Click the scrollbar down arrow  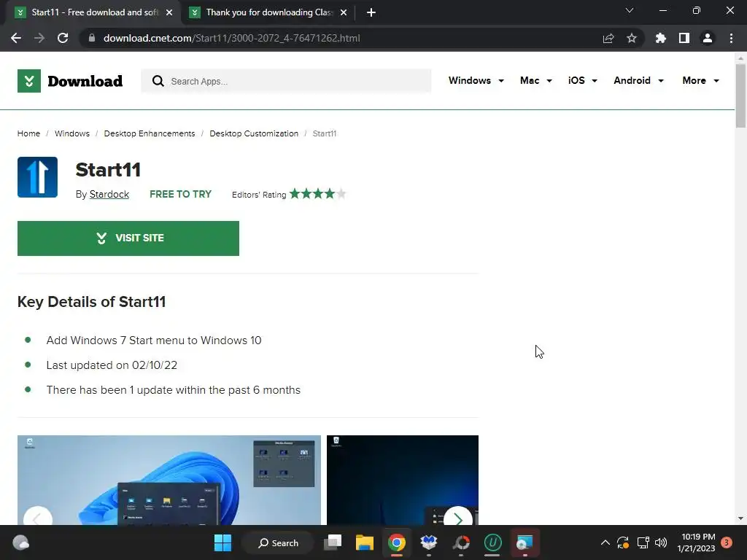[740, 518]
